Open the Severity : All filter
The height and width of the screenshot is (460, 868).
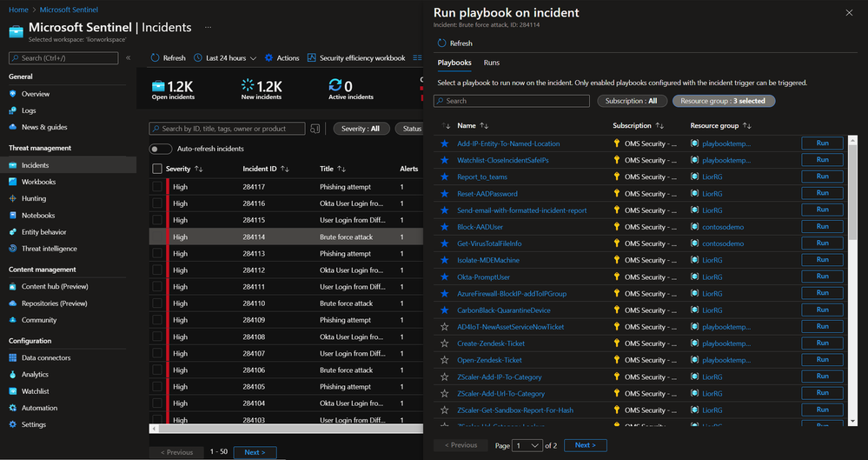click(x=361, y=129)
